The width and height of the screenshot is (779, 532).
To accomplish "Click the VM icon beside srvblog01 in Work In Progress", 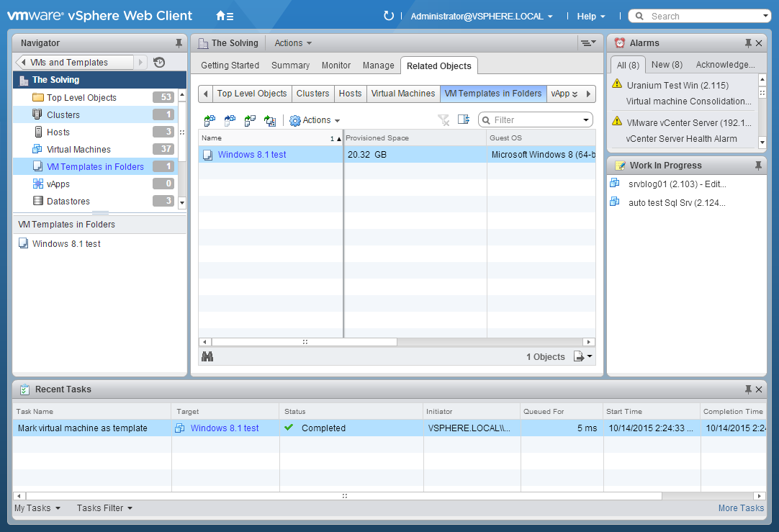I will 615,183.
